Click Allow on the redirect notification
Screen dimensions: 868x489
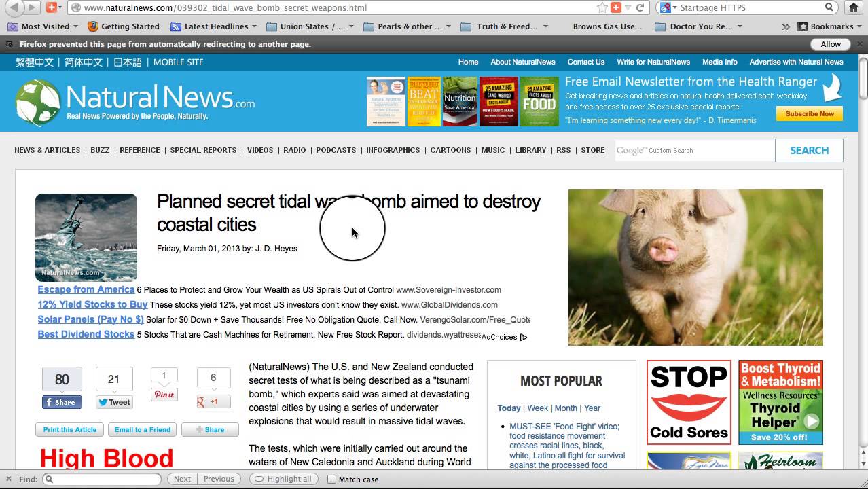pos(831,44)
